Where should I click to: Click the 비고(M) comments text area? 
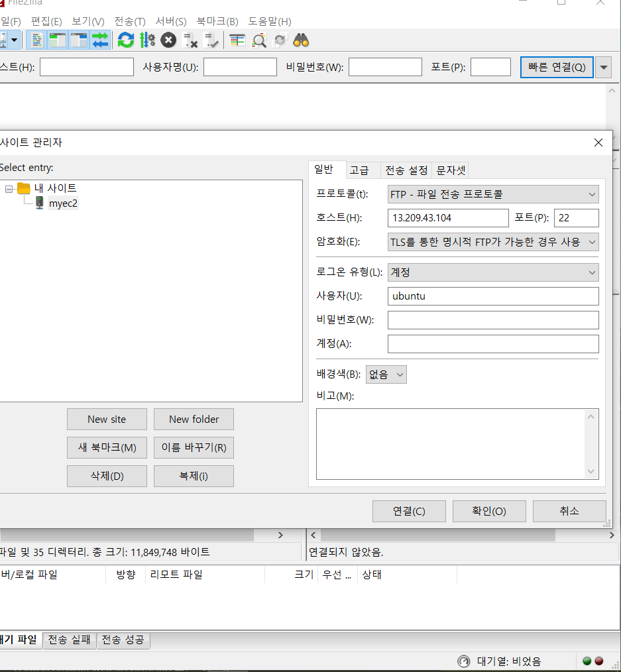coord(451,443)
